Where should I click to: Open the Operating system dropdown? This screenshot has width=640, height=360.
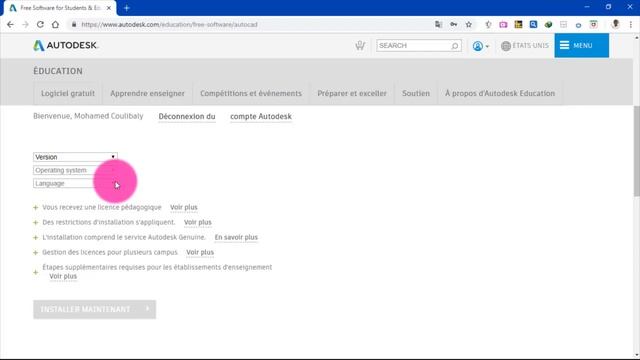point(75,170)
